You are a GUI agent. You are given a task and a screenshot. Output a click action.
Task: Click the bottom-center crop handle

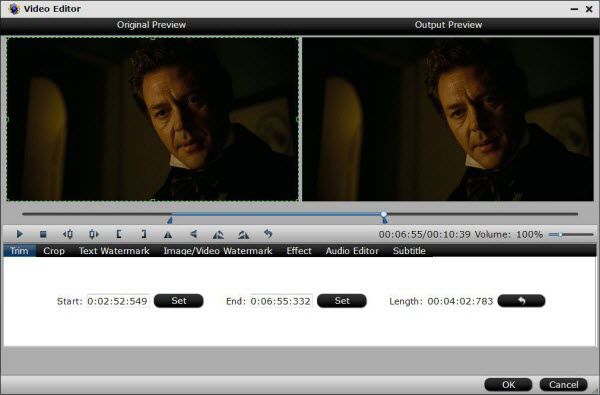point(153,201)
